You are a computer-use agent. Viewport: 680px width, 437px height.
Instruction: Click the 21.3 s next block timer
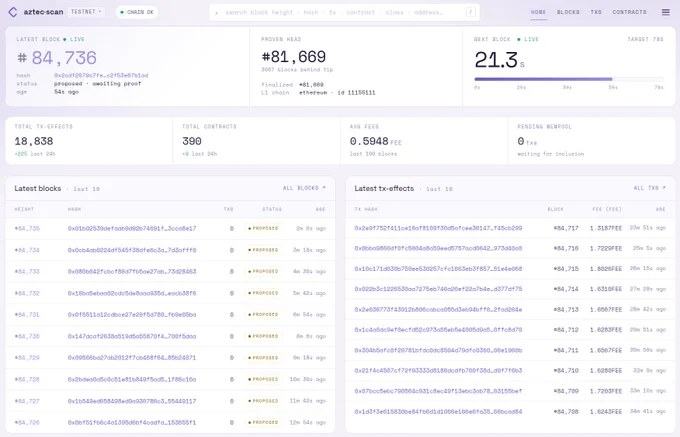500,60
